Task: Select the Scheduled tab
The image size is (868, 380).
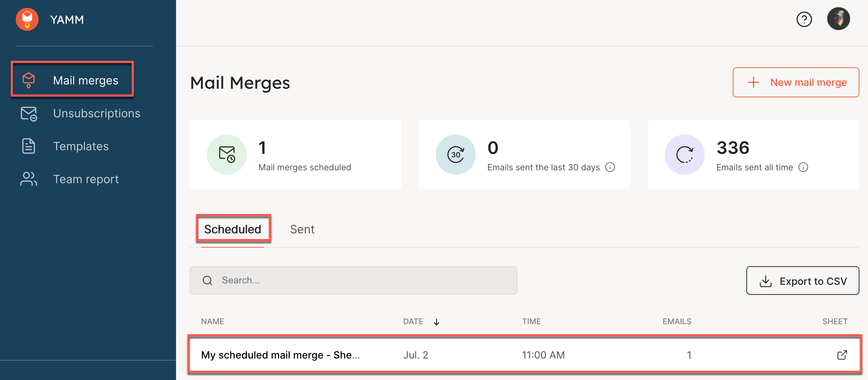Action: pos(233,229)
